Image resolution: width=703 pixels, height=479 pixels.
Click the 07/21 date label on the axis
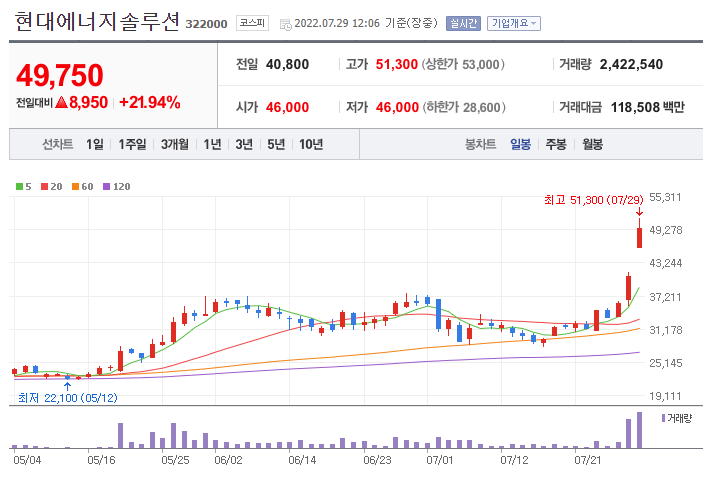click(588, 460)
